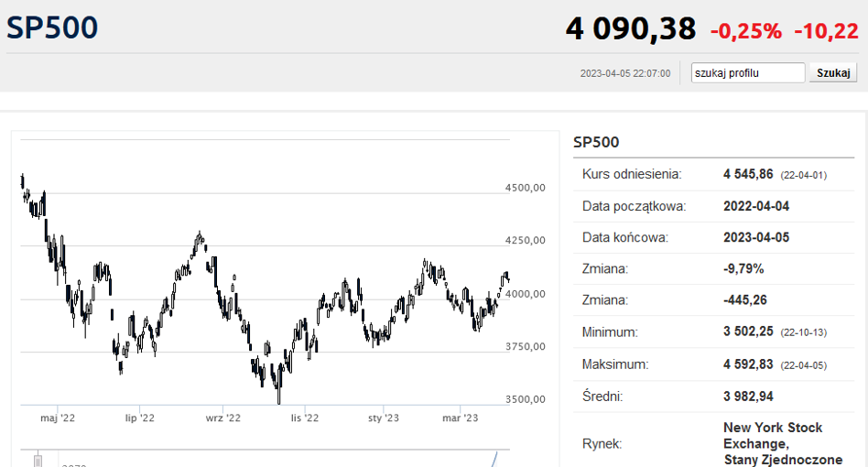Click the minimum value 3 502,25

(x=748, y=332)
